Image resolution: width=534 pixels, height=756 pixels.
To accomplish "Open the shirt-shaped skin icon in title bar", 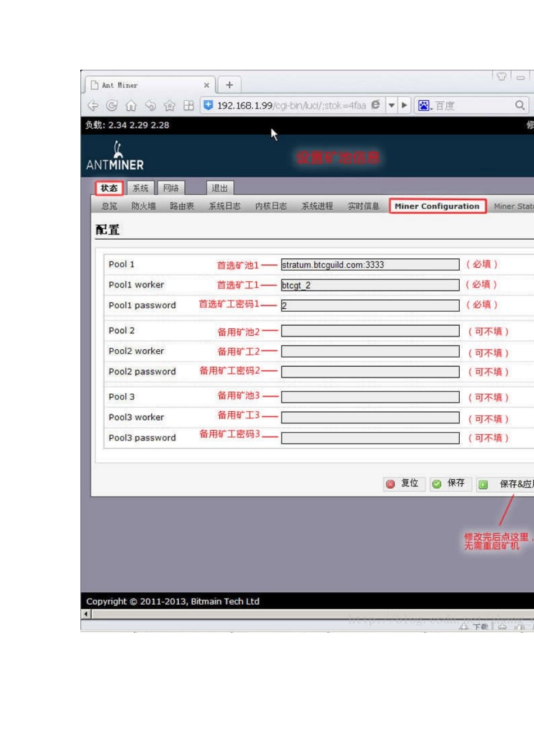I will click(x=501, y=76).
